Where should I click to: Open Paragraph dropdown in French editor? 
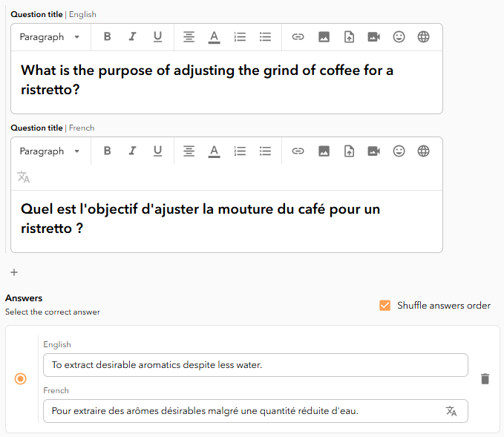(50, 151)
